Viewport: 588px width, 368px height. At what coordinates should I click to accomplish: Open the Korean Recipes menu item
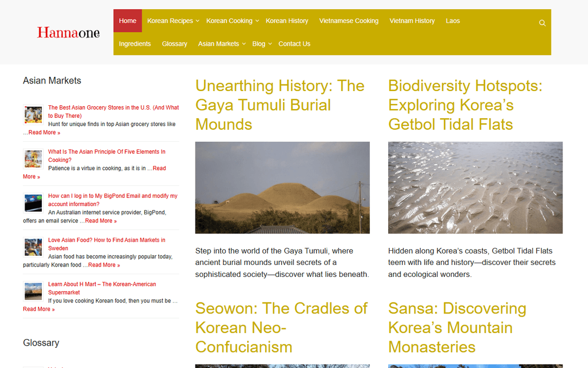point(170,21)
